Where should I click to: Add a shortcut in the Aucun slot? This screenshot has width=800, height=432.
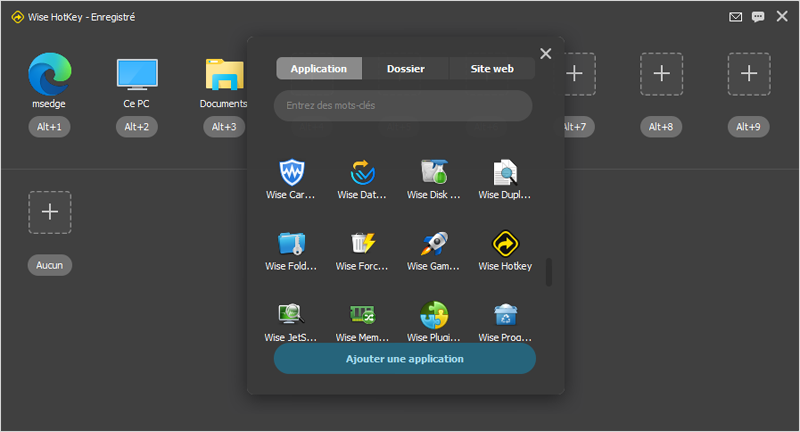49,212
